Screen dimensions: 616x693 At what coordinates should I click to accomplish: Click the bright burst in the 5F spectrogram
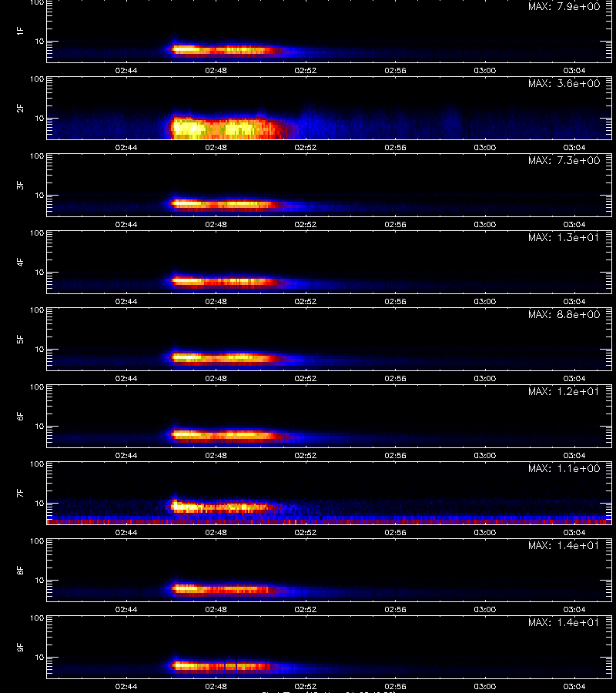click(x=226, y=357)
